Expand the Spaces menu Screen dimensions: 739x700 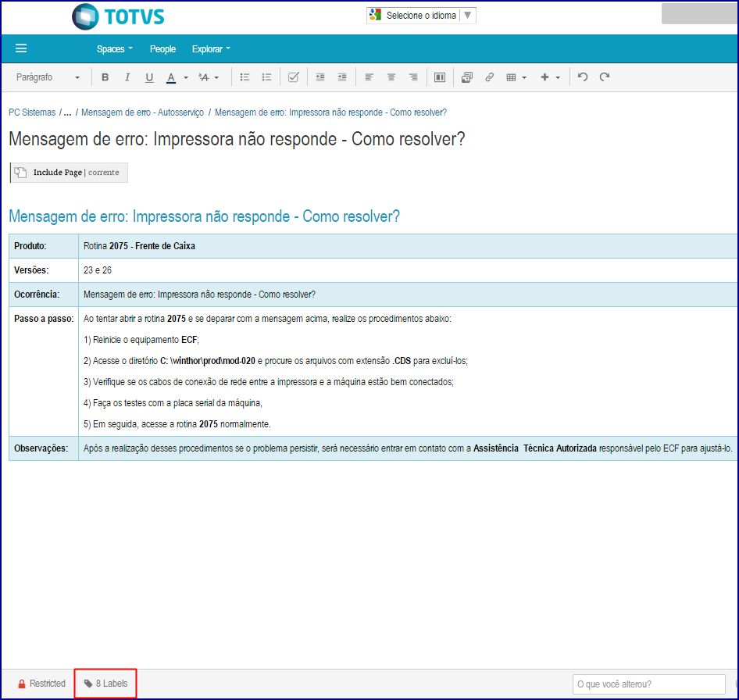(115, 49)
